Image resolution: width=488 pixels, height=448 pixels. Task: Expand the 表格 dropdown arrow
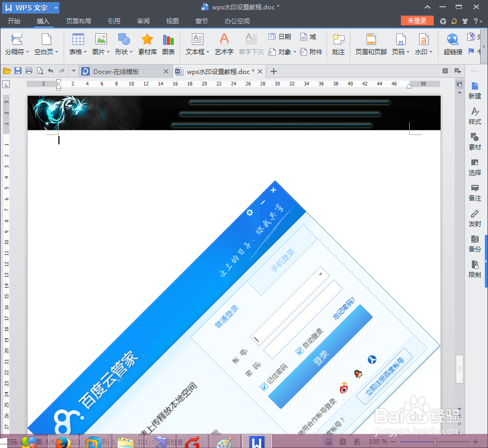86,52
